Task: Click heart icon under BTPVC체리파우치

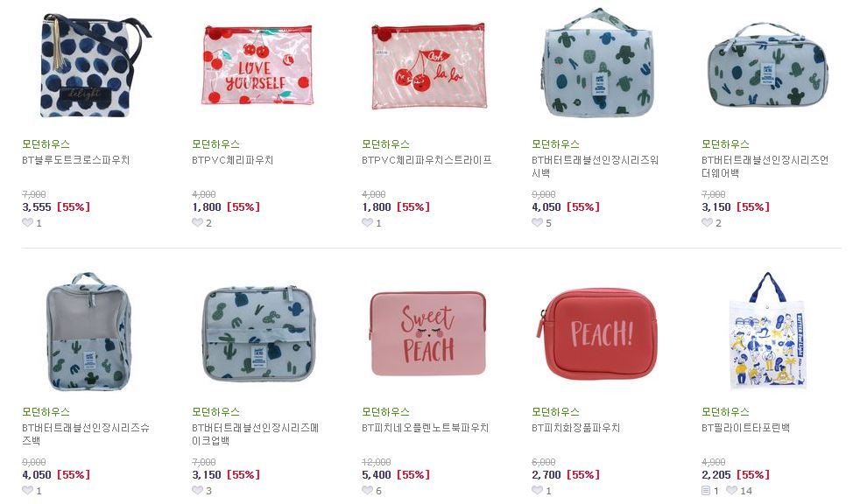Action: coord(197,222)
